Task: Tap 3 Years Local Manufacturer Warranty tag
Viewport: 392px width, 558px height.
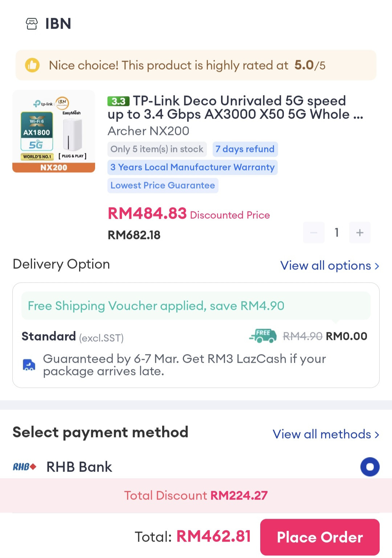Action: coord(192,167)
